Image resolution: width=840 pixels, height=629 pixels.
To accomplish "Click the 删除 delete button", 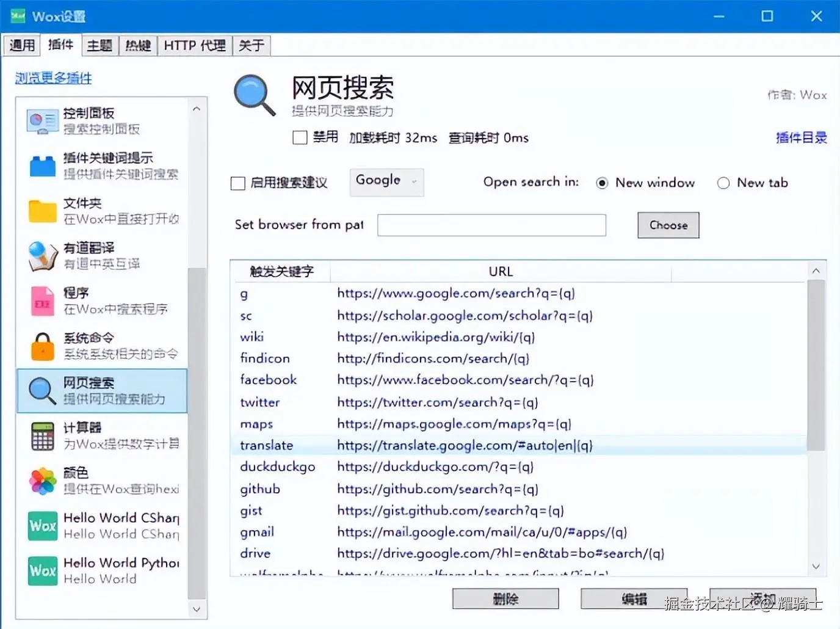I will click(505, 599).
